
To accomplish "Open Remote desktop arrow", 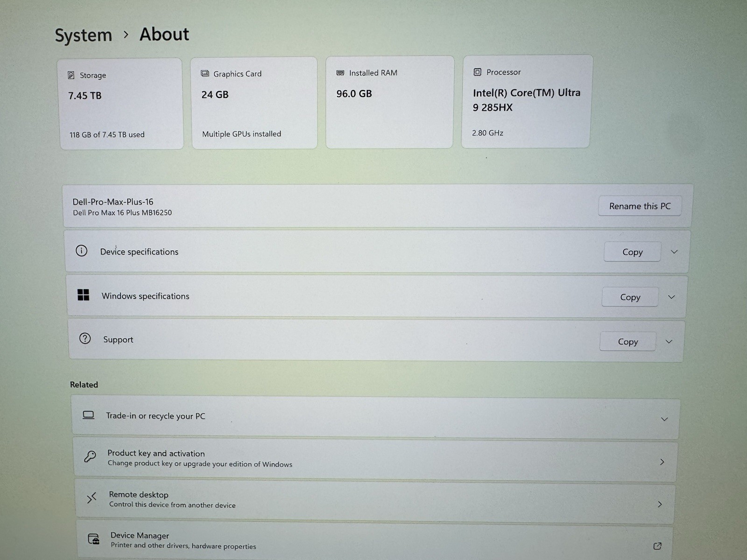I will (x=660, y=504).
